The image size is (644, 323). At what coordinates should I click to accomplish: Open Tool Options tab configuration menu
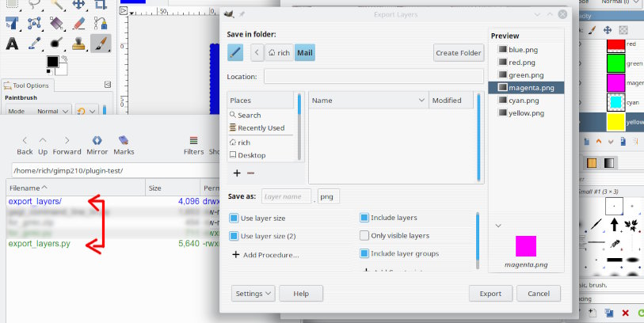pos(108,85)
